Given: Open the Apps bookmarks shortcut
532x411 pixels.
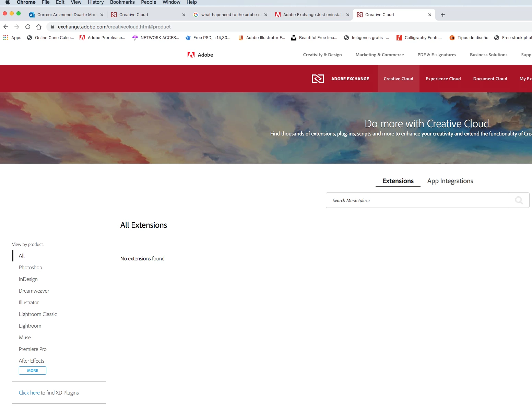Looking at the screenshot, I should click(x=12, y=38).
